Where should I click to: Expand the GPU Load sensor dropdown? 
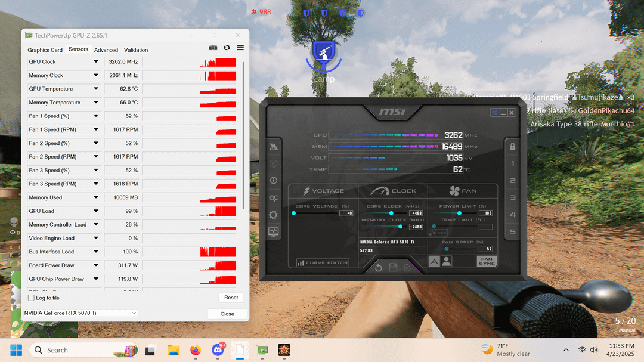point(95,211)
